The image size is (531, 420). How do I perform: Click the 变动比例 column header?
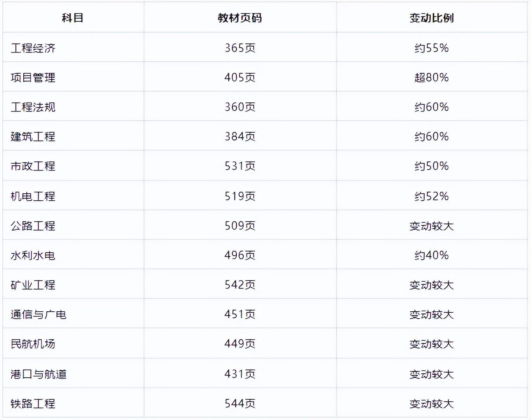tap(431, 18)
